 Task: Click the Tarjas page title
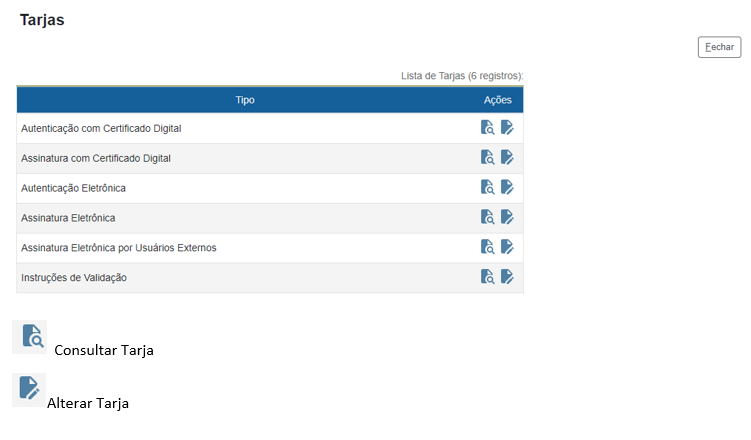[x=42, y=20]
